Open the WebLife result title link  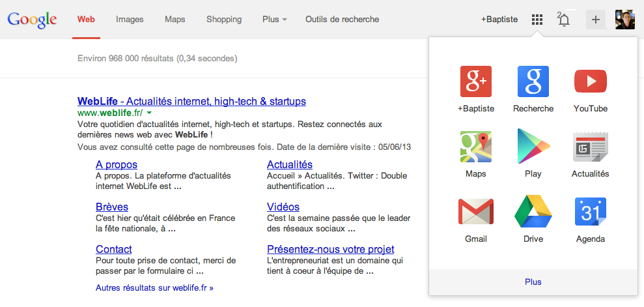(191, 101)
